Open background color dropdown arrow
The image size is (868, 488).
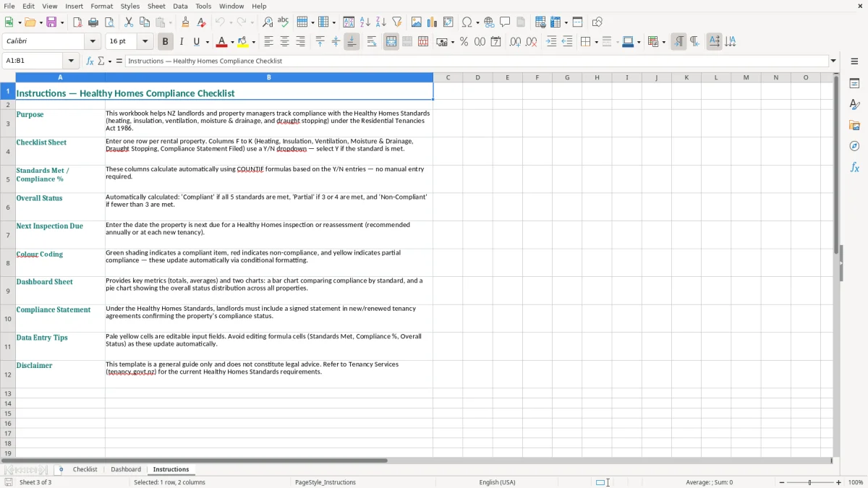253,42
